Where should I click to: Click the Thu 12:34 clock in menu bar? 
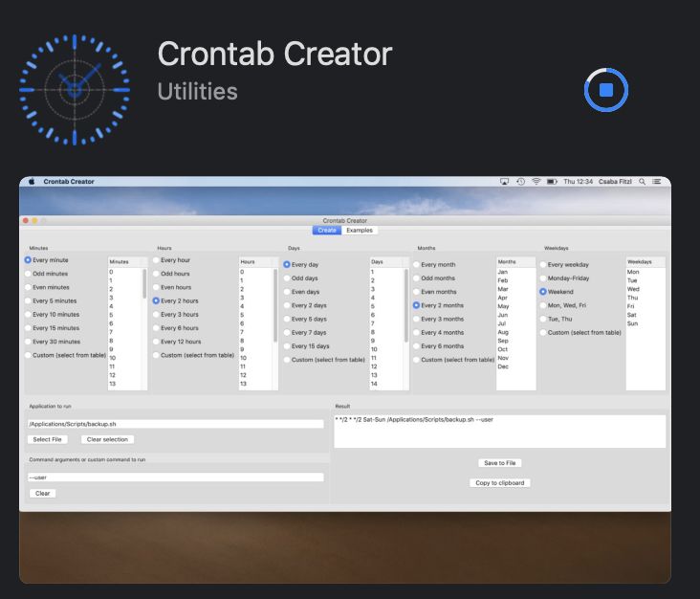pos(579,182)
